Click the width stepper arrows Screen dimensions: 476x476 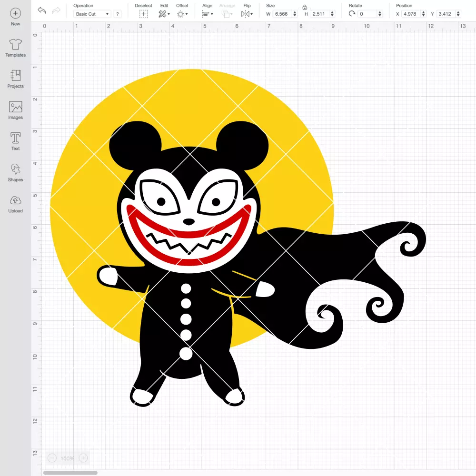click(295, 14)
